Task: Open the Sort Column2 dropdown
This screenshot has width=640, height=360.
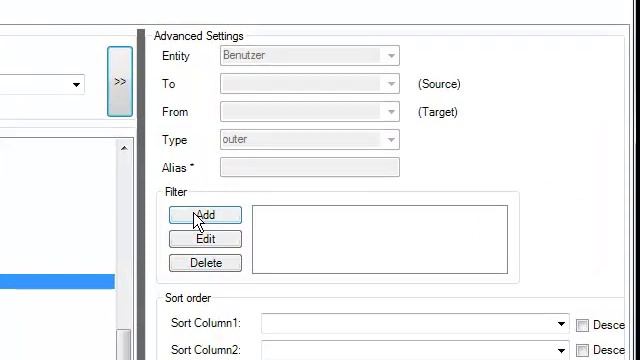Action: [415, 350]
